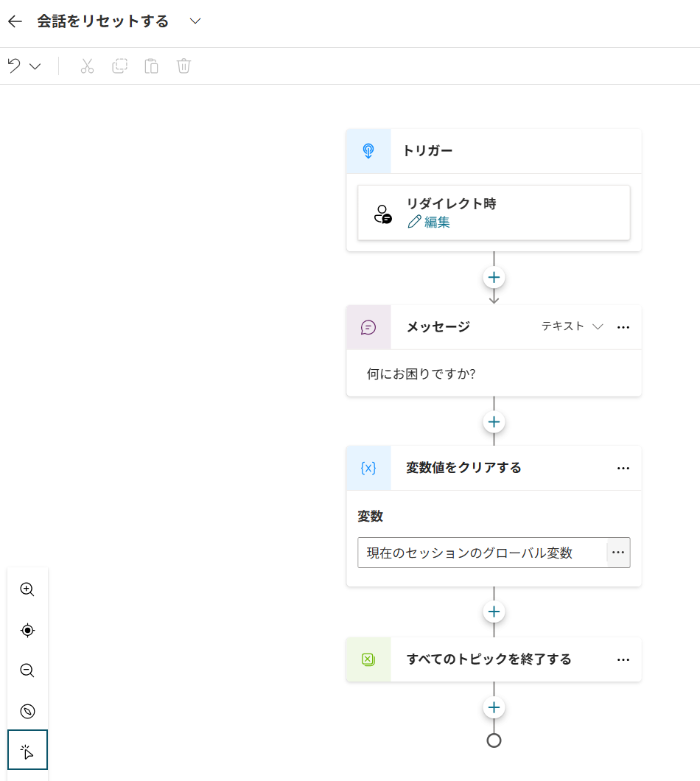Click the flow end circle
The width and height of the screenshot is (700, 781).
494,740
